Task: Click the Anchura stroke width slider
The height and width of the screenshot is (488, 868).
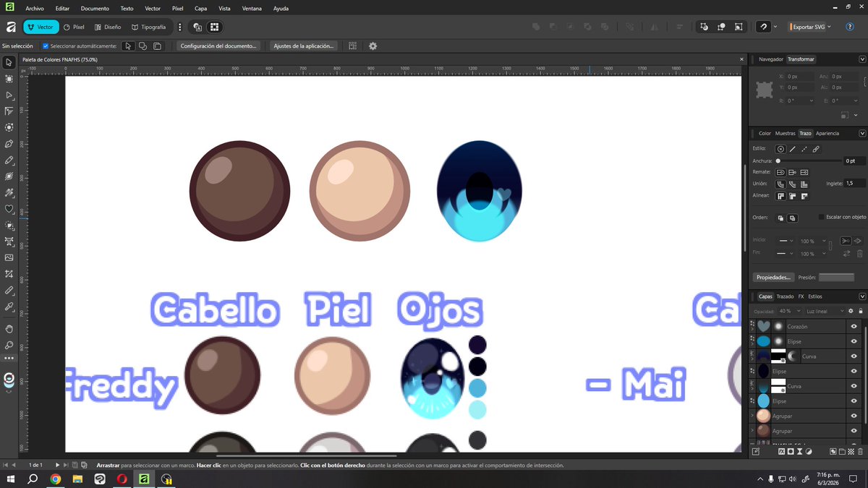Action: click(809, 161)
